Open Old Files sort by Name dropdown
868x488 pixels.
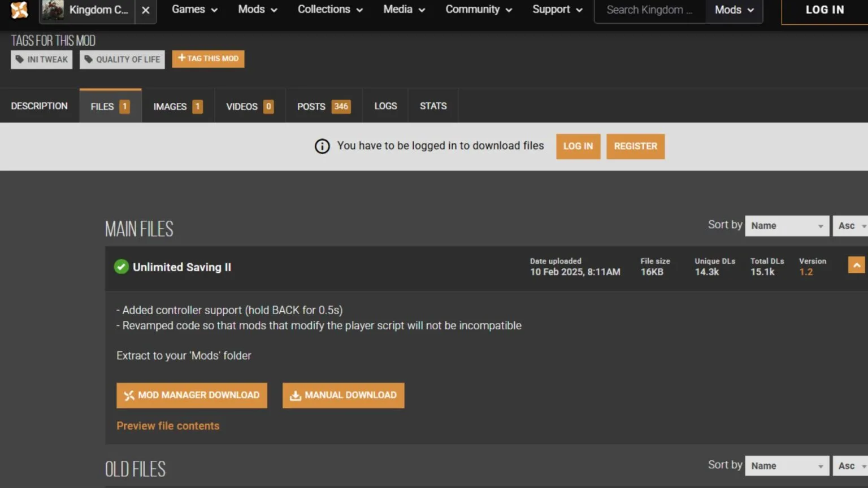tap(787, 466)
